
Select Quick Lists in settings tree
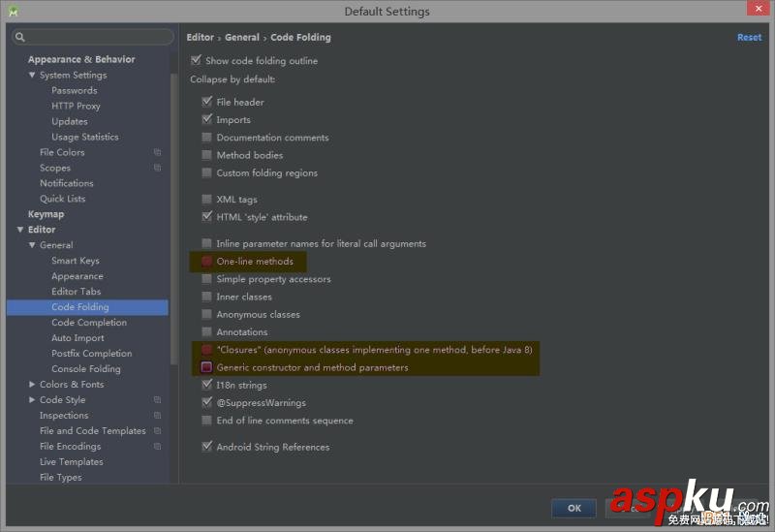63,199
